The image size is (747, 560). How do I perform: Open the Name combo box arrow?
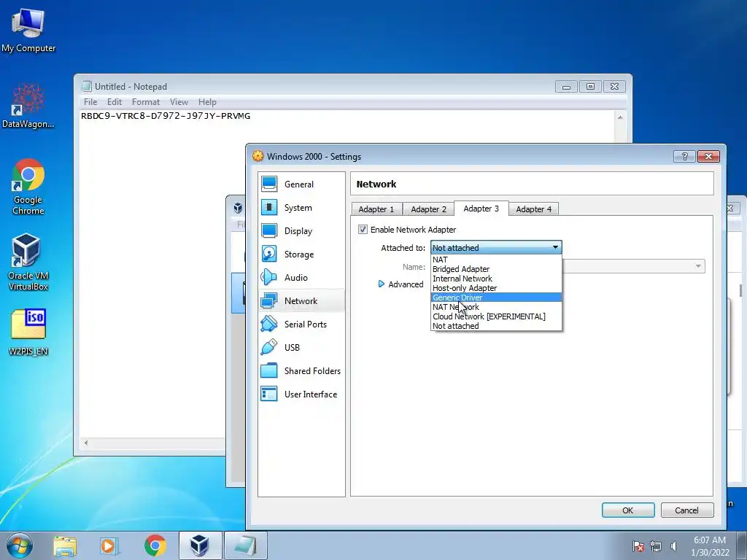coord(698,266)
